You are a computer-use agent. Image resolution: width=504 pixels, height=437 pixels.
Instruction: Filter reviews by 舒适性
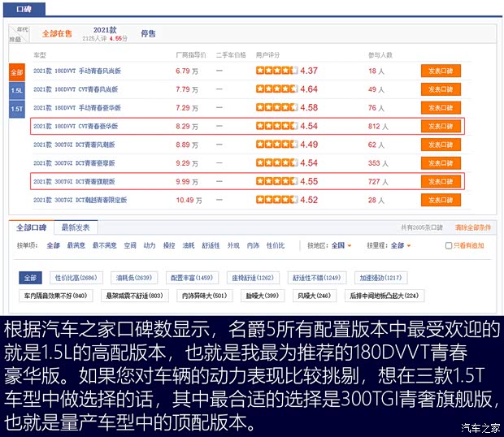pyautogui.click(x=211, y=245)
